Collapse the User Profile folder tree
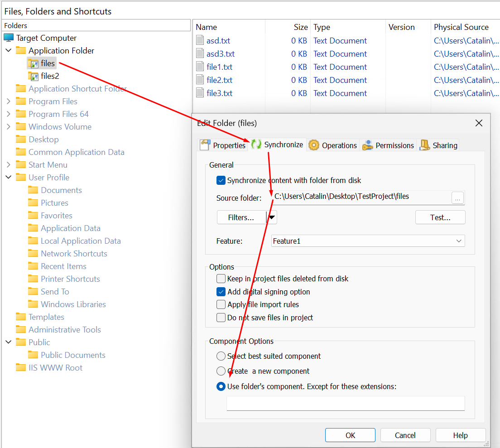 pos(9,178)
